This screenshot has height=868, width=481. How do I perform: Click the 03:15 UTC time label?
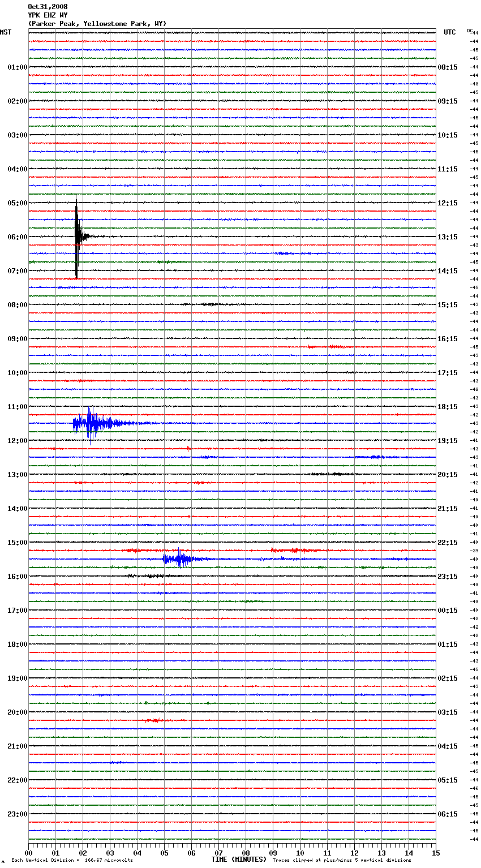point(448,712)
